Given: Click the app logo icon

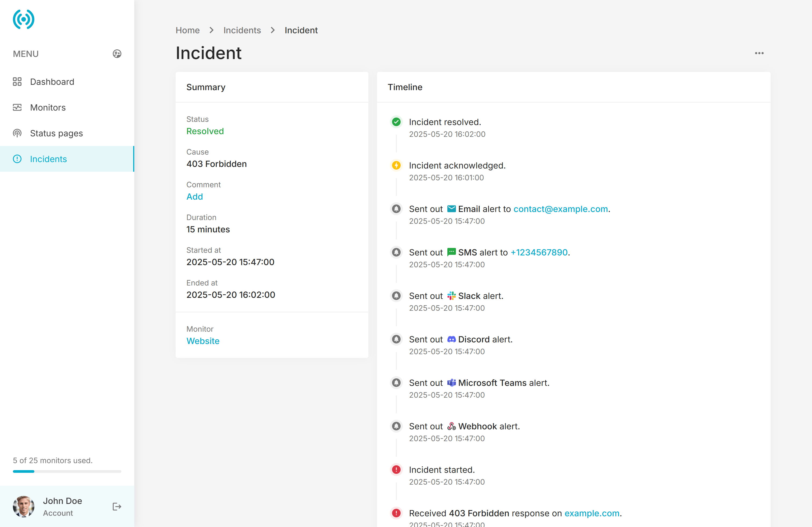Looking at the screenshot, I should pyautogui.click(x=24, y=19).
